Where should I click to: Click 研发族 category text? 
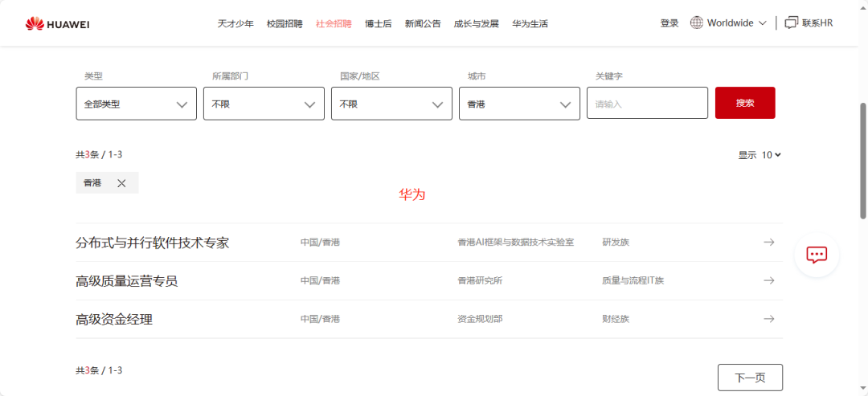[x=616, y=243]
